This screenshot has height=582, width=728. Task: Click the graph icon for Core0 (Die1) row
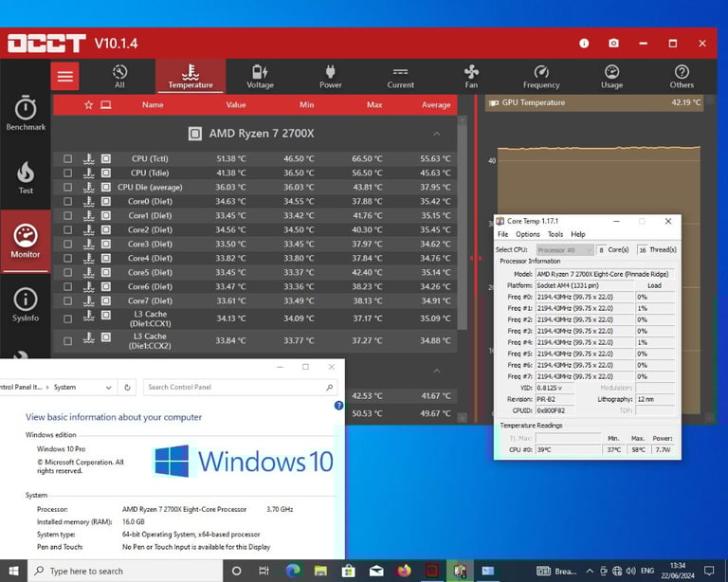89,202
